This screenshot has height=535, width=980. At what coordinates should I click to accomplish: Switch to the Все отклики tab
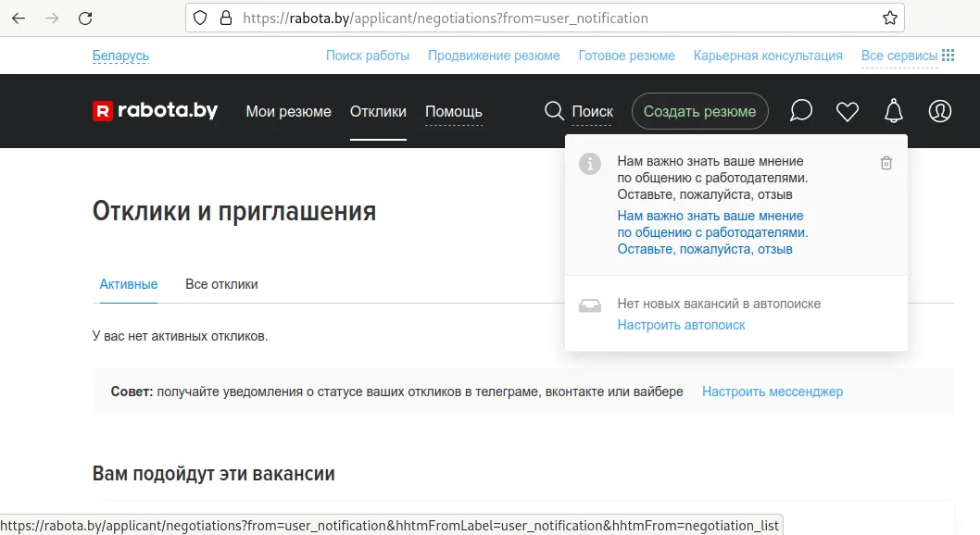click(x=221, y=284)
